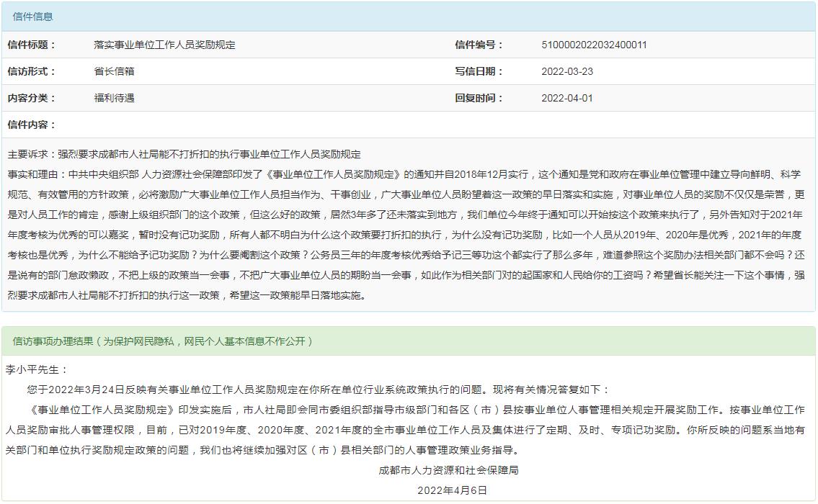
Task: Click the 李小平先生 salutation in the reply
Action: (37, 369)
